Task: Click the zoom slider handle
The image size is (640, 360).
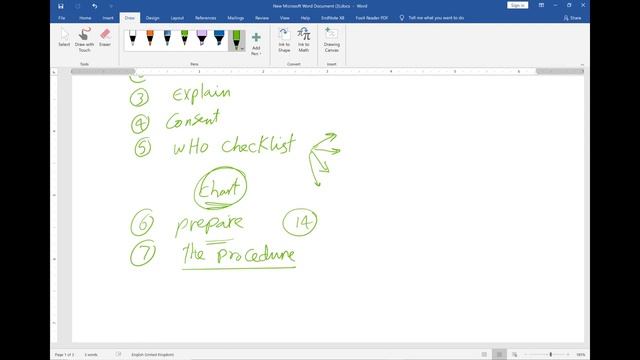Action: [x=551, y=354]
